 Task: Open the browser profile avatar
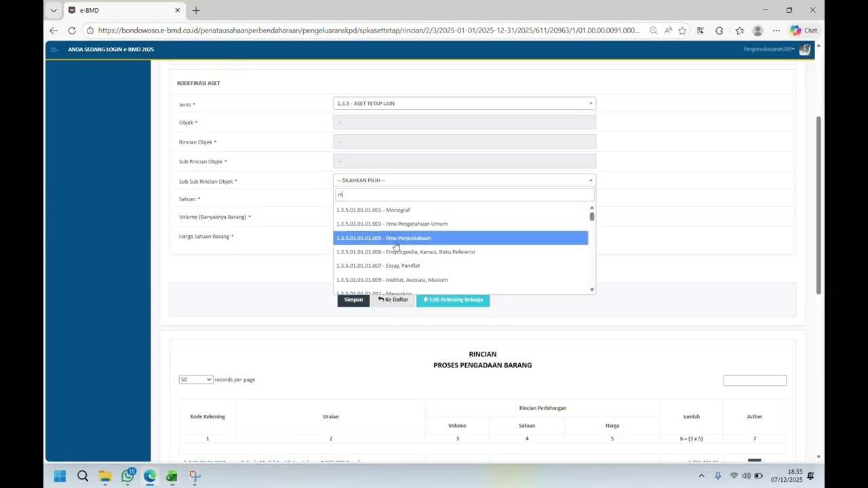tap(757, 30)
